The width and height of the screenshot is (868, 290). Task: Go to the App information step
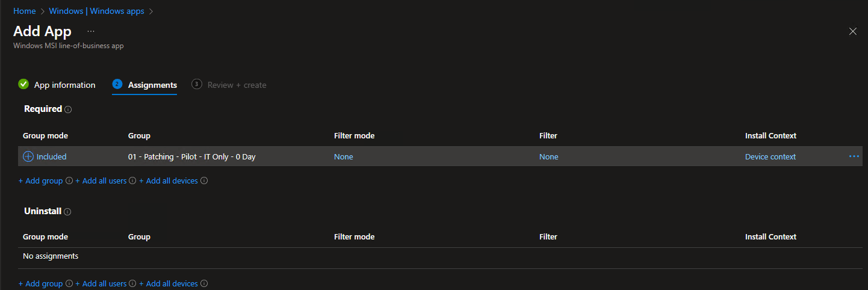[57, 85]
